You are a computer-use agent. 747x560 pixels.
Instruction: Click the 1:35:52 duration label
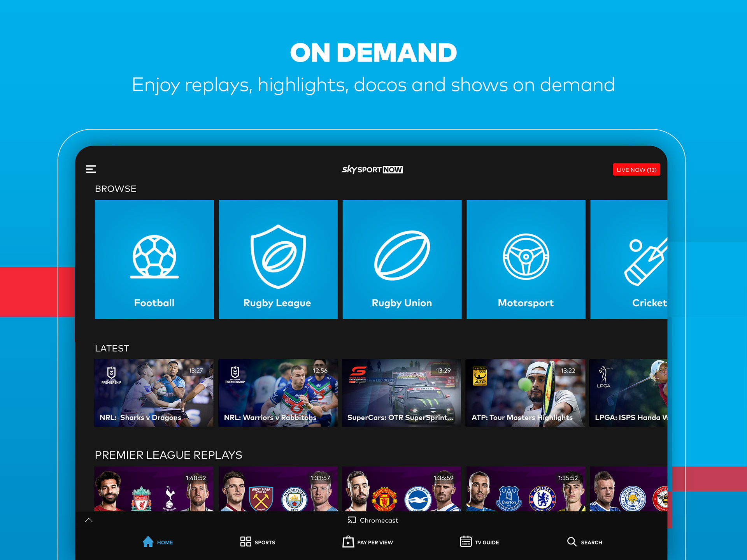coord(568,478)
